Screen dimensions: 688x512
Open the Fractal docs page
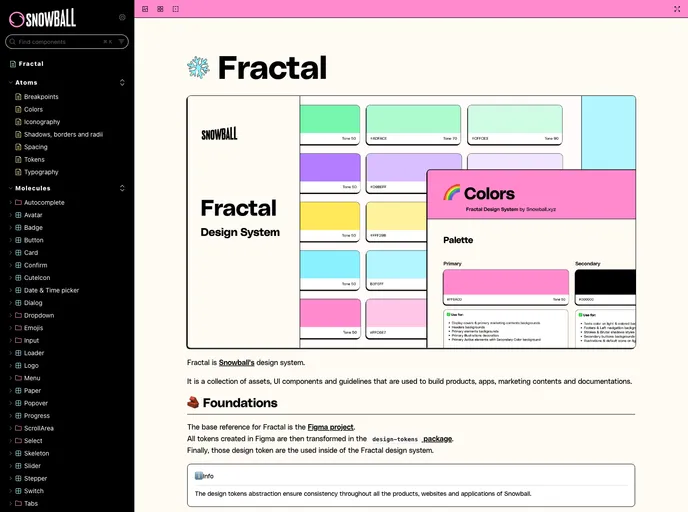click(x=31, y=64)
